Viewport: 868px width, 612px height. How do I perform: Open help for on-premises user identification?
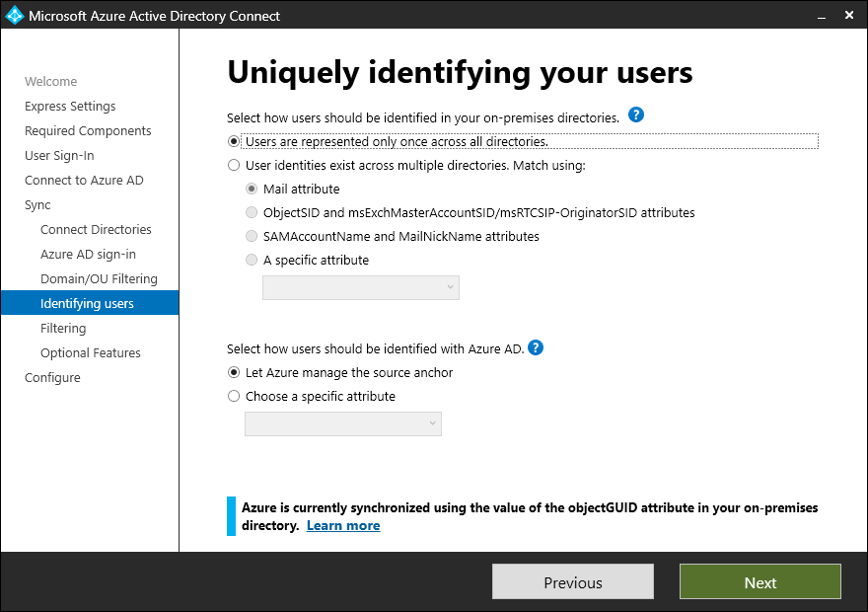point(636,115)
